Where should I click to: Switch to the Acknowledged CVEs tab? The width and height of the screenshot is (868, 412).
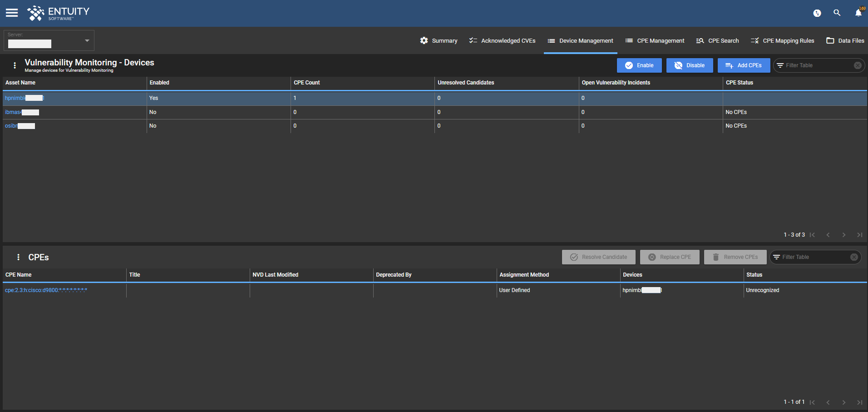[502, 40]
